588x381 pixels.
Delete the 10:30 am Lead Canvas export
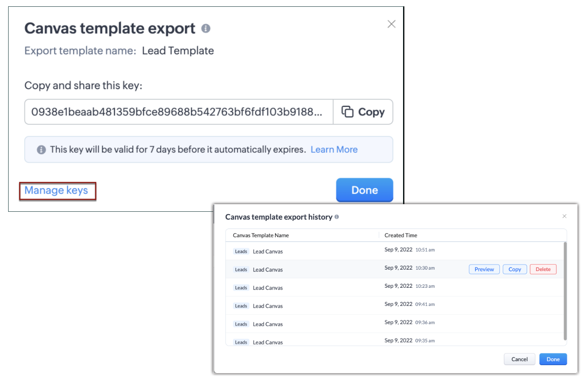(543, 269)
